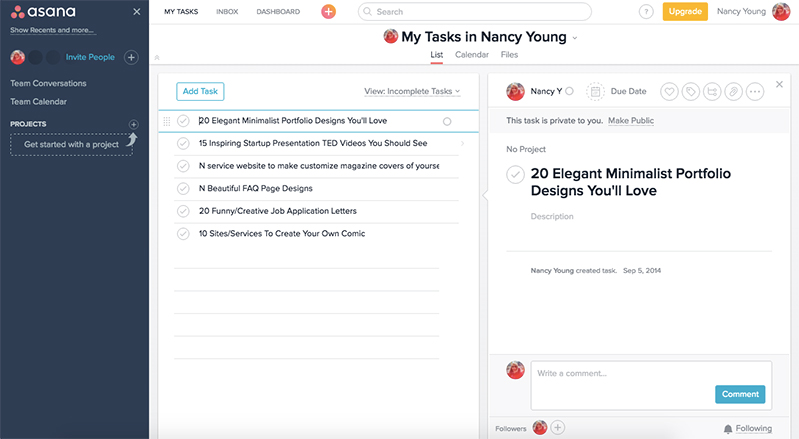
Task: Click the add team member plus icon
Action: [131, 58]
